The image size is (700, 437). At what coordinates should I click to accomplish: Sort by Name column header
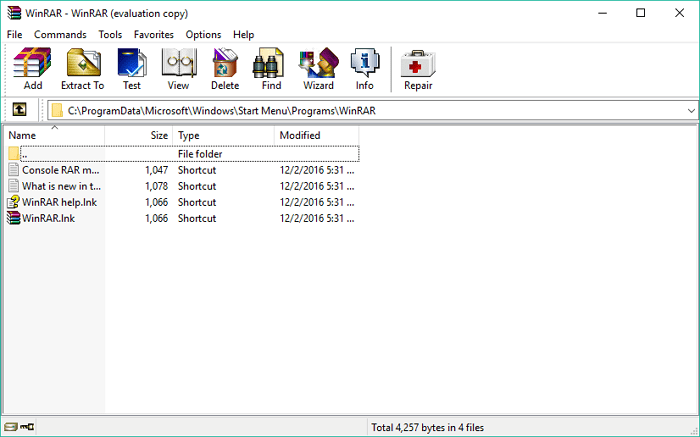[54, 135]
